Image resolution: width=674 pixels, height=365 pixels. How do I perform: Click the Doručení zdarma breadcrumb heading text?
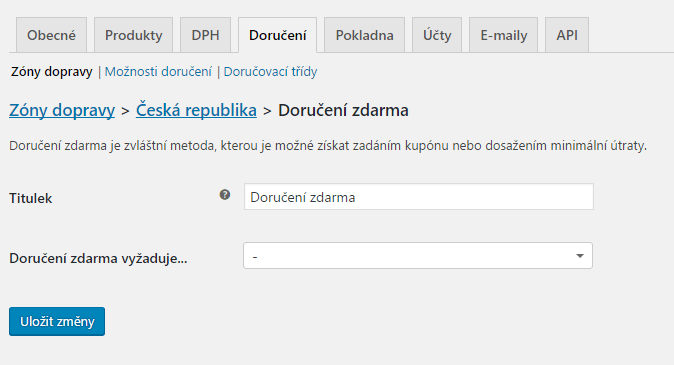(x=343, y=110)
